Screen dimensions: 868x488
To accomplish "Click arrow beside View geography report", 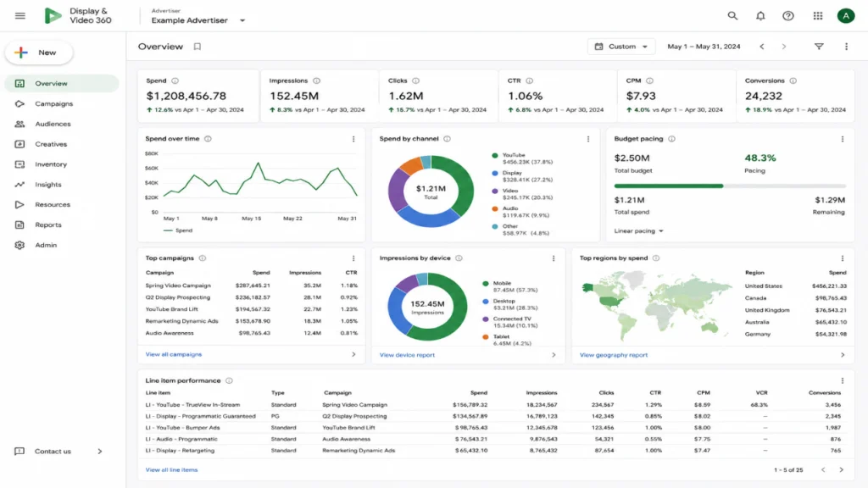I will (x=842, y=355).
